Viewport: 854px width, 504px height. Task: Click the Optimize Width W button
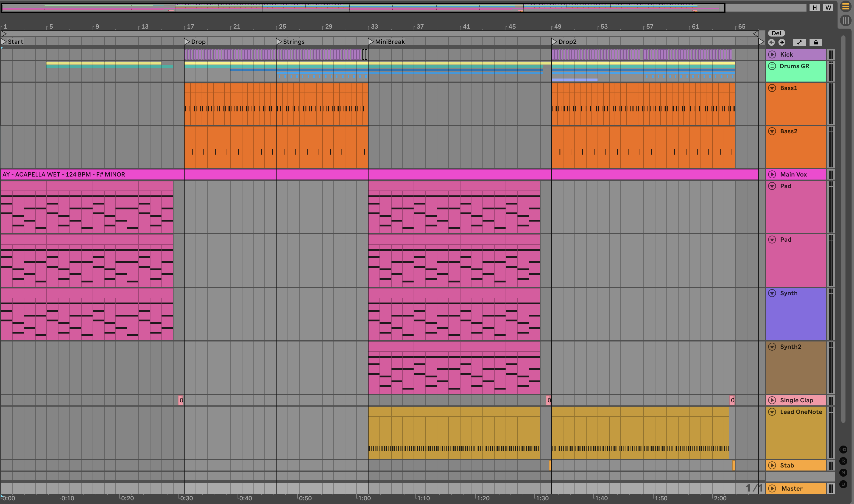pyautogui.click(x=828, y=8)
